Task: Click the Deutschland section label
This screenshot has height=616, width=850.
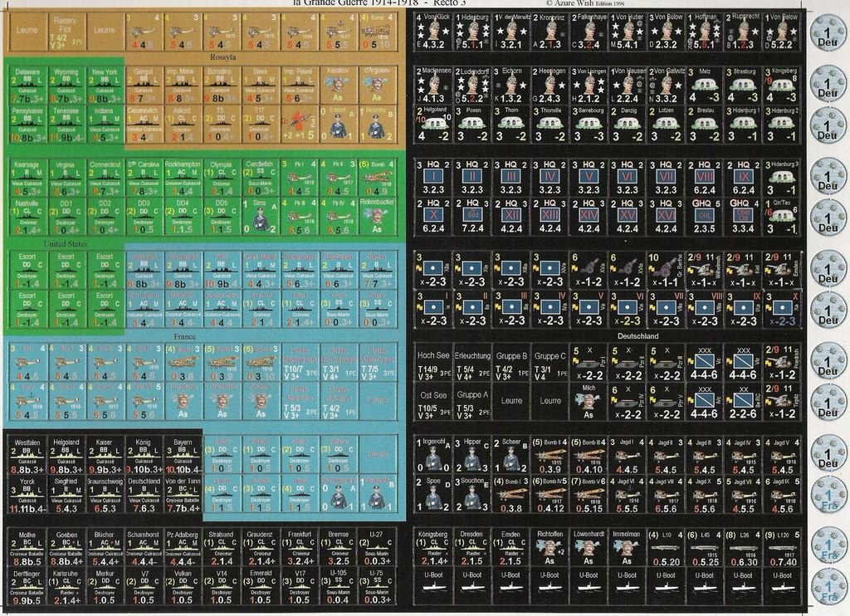Action: [x=638, y=336]
